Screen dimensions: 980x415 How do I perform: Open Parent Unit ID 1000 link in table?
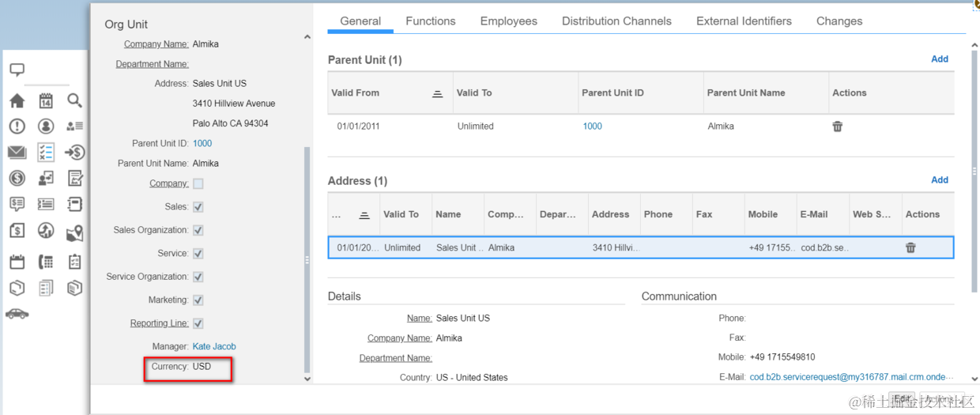click(x=593, y=126)
